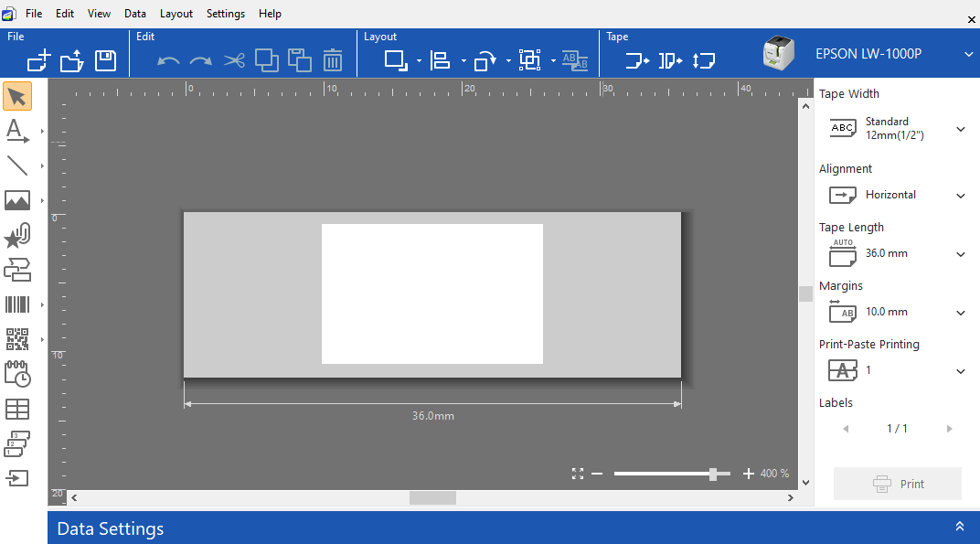Open the Tape Length dropdown
This screenshot has width=980, height=544.
click(x=961, y=254)
